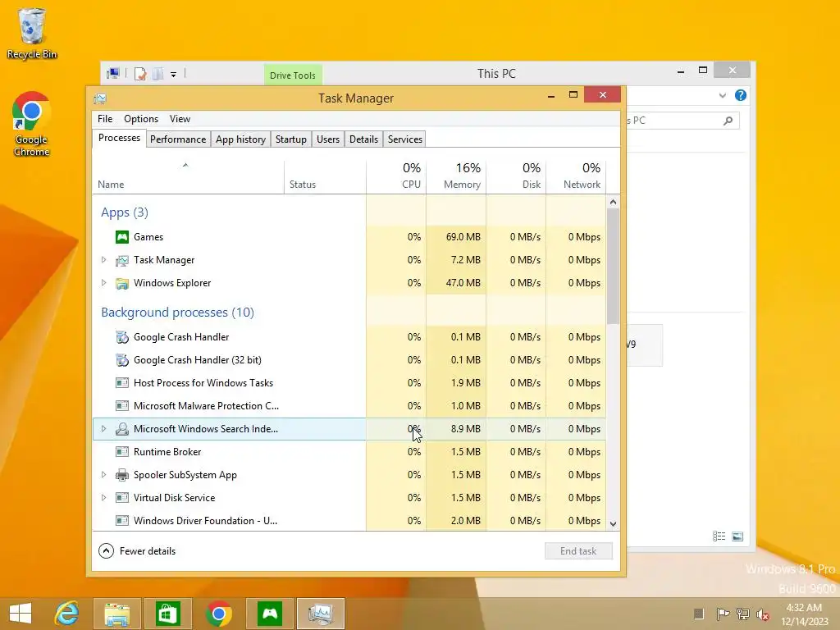Switch to the Users tab
The image size is (840, 630).
click(328, 139)
